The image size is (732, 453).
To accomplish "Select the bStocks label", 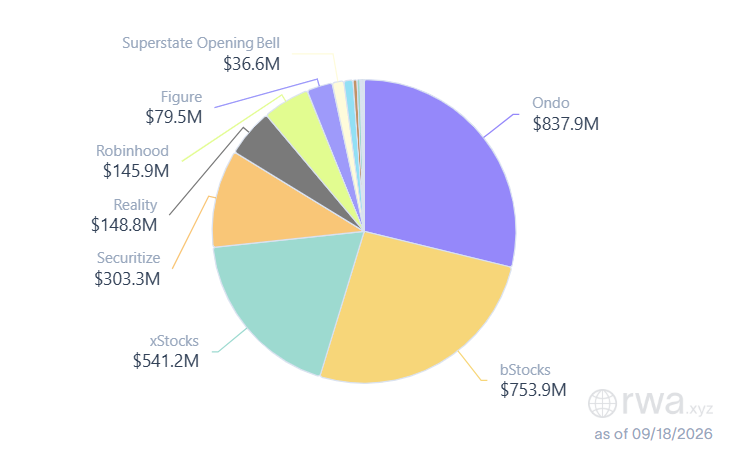I will (x=525, y=370).
